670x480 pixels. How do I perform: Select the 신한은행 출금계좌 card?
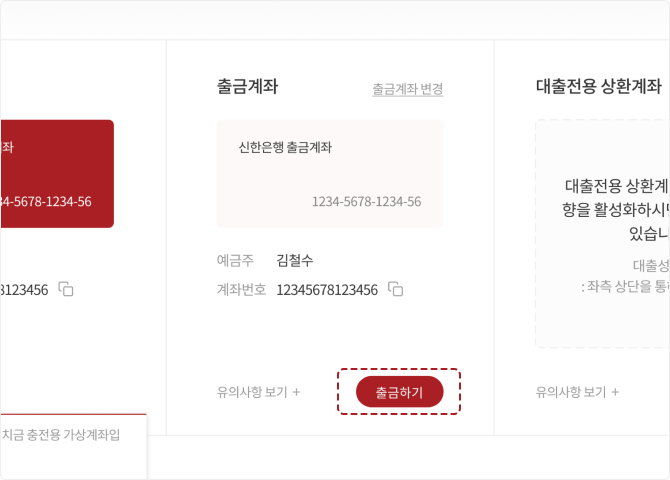329,173
